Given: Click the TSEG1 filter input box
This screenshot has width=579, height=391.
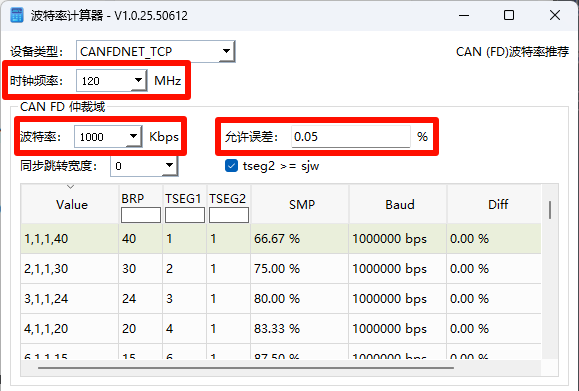Looking at the screenshot, I should (185, 215).
